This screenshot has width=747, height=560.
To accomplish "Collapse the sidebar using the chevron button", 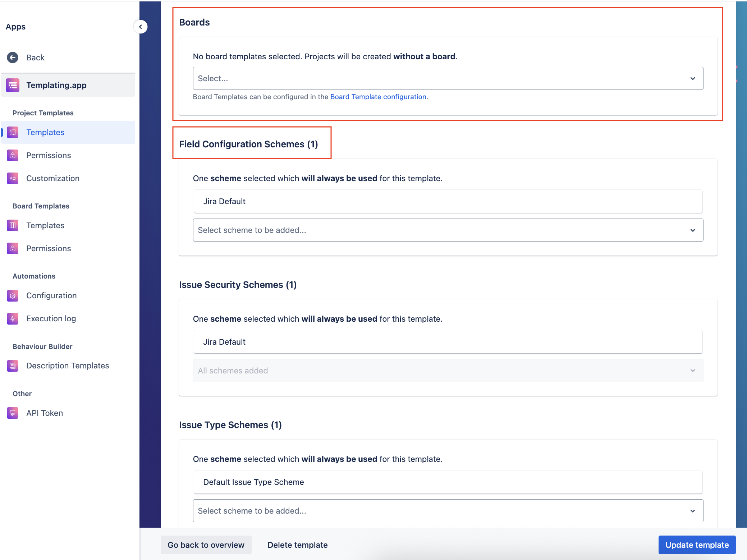I will point(141,27).
